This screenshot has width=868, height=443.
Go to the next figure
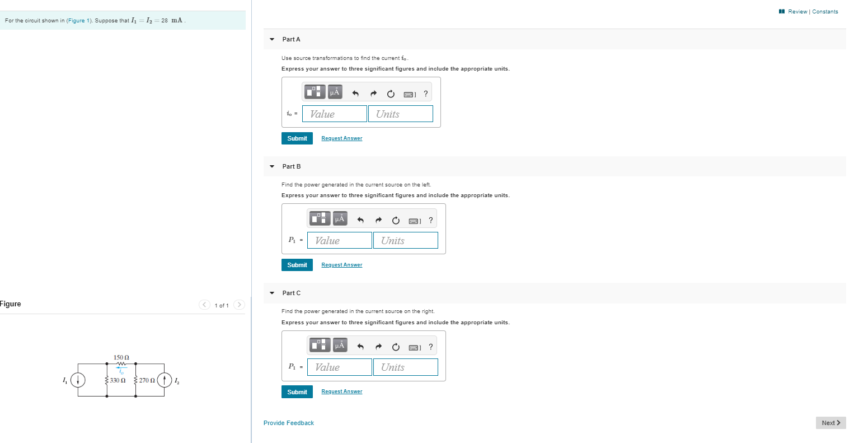[x=239, y=305]
